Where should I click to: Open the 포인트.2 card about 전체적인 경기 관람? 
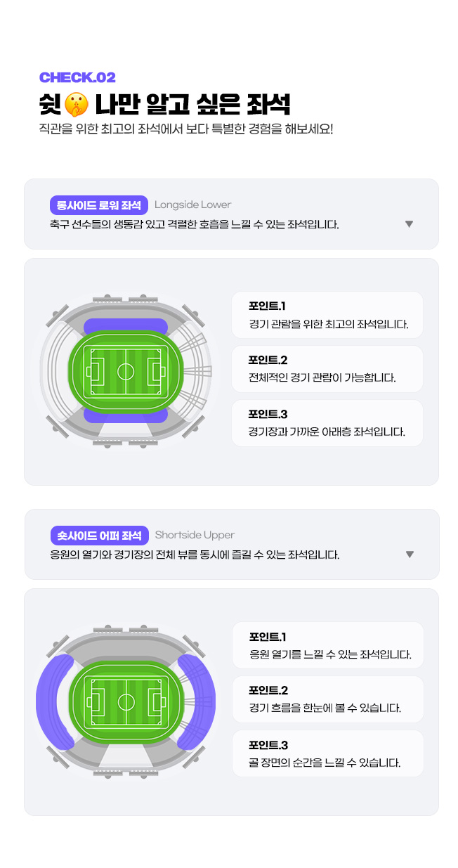pyautogui.click(x=327, y=369)
